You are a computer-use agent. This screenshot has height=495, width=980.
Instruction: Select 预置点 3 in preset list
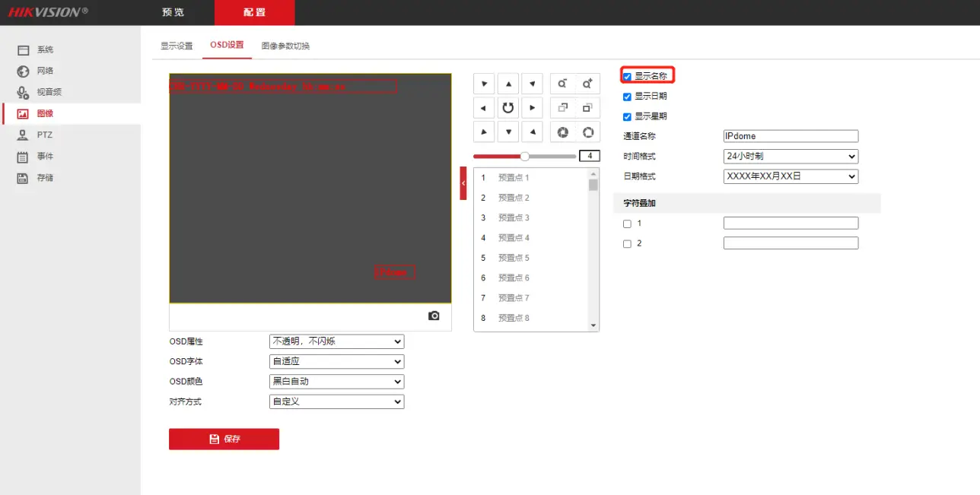pyautogui.click(x=514, y=217)
